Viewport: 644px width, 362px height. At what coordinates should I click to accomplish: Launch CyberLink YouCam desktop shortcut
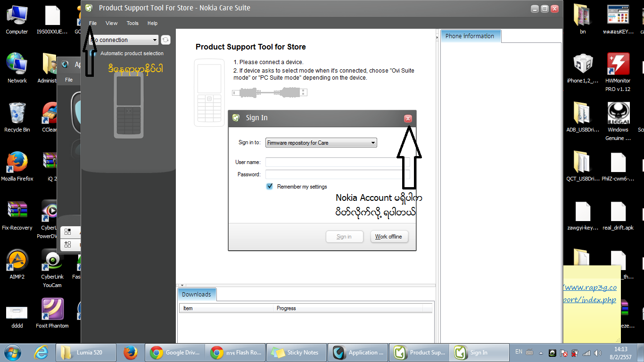point(52,269)
